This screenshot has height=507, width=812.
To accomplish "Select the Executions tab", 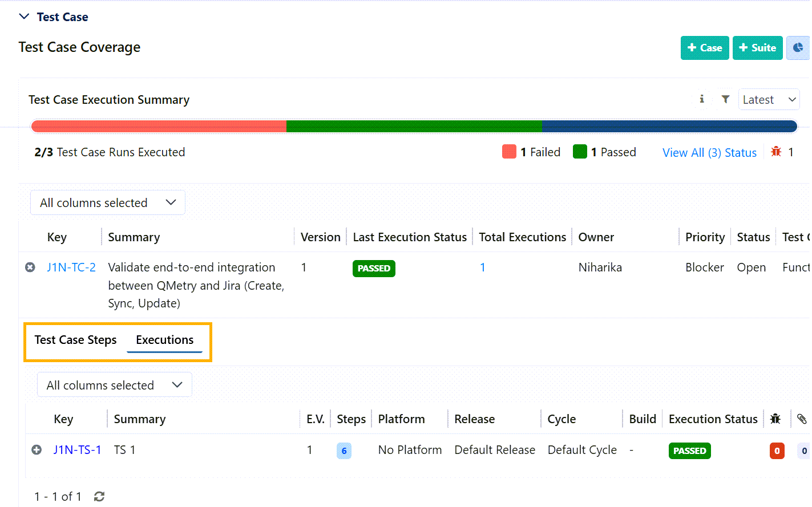I will [164, 340].
